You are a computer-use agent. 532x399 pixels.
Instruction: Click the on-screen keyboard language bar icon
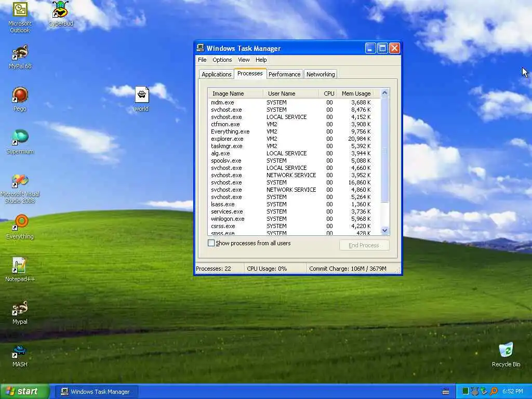pyautogui.click(x=446, y=392)
